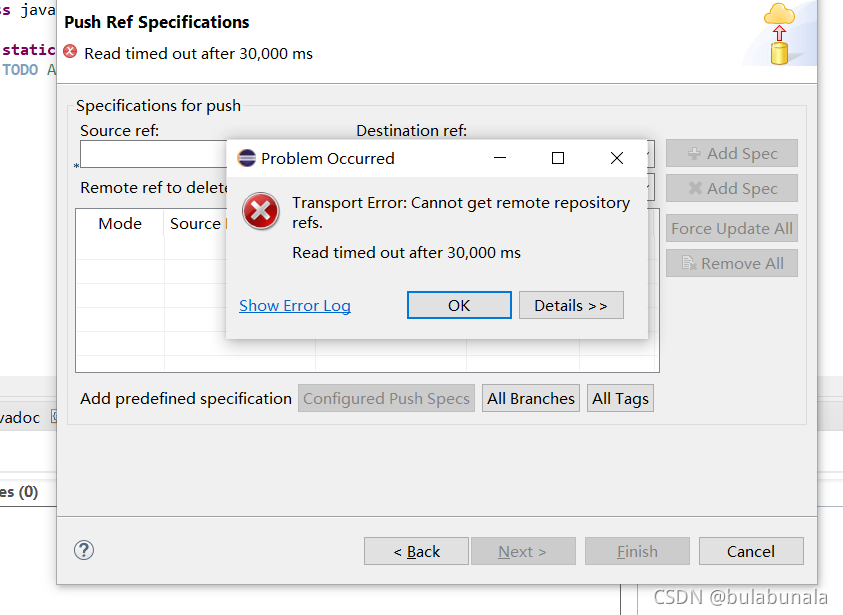Open the Remote ref to delete dropdown
The width and height of the screenshot is (843, 615).
[651, 187]
